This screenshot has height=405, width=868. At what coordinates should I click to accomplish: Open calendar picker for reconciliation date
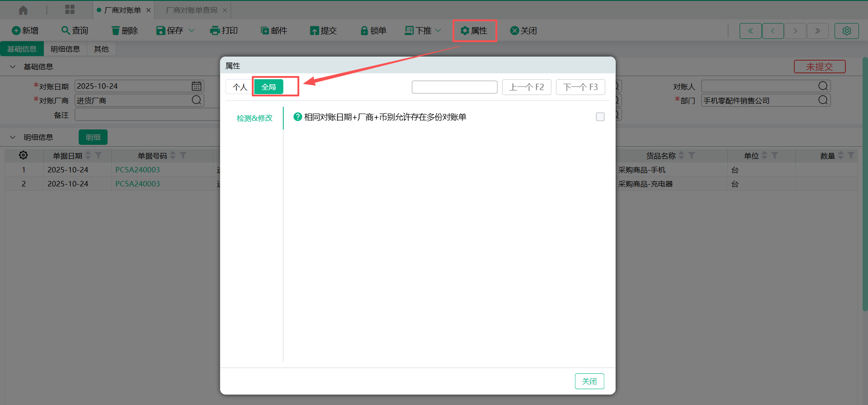point(197,86)
